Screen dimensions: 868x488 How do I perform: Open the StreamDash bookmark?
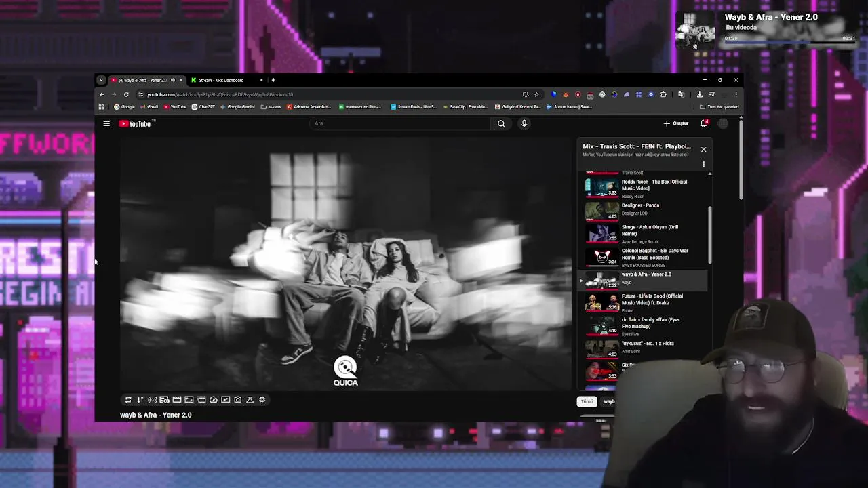pos(413,107)
